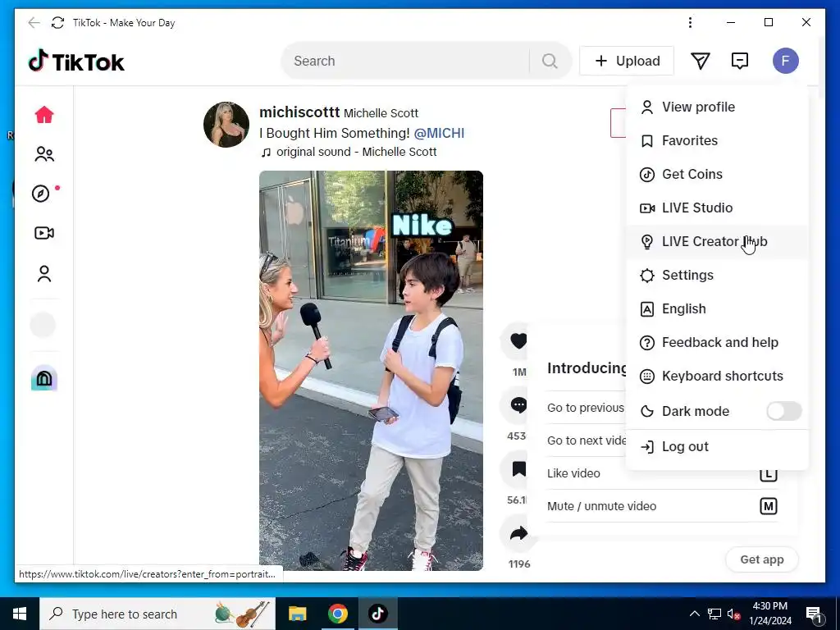The height and width of the screenshot is (630, 840).
Task: Open the LIVE camera sidebar icon
Action: pos(44,233)
